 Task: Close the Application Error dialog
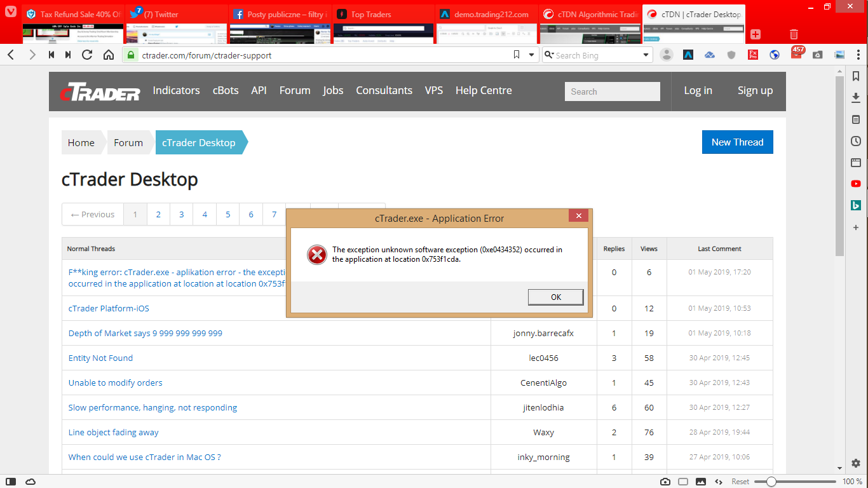point(578,216)
